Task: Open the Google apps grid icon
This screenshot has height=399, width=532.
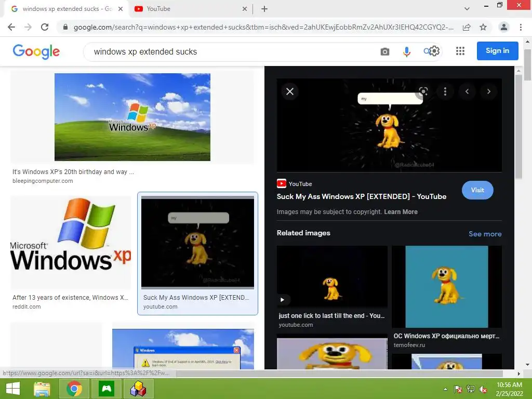Action: [460, 51]
